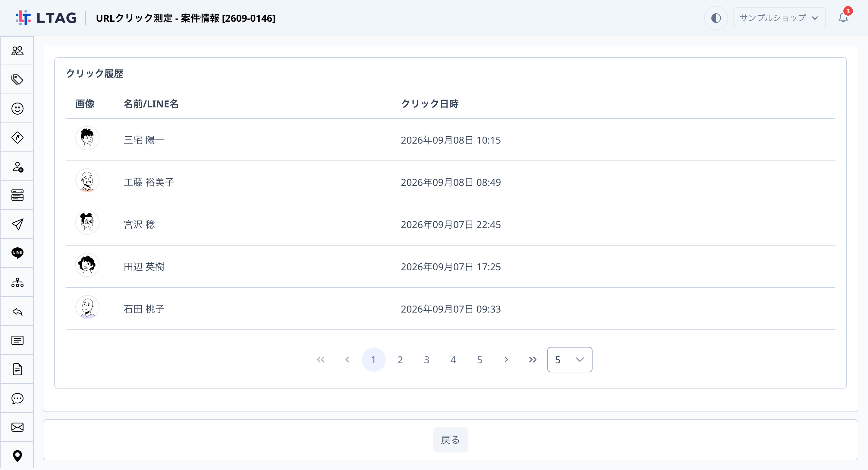The width and height of the screenshot is (868, 470).
Task: Open the document file sidebar icon
Action: pyautogui.click(x=17, y=369)
